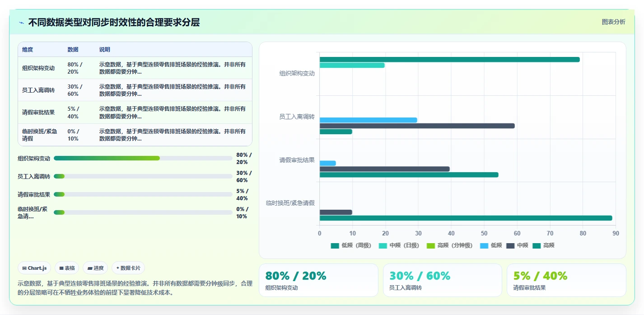Screen dimensions: 644x315
Task: Select the 临时换班/紧急请假 table row label
Action: point(40,135)
